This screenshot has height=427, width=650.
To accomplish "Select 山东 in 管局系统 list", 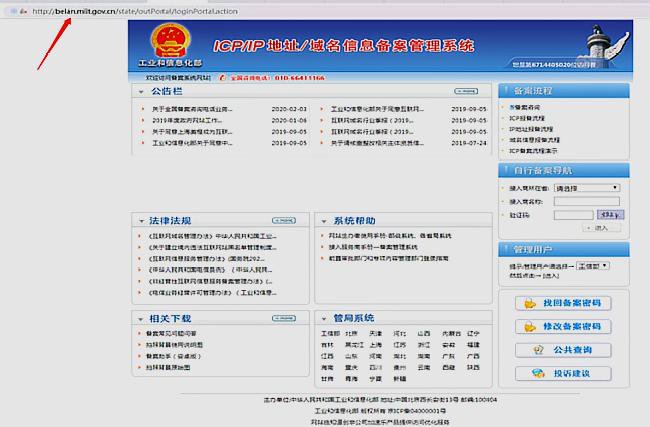I will point(351,356).
